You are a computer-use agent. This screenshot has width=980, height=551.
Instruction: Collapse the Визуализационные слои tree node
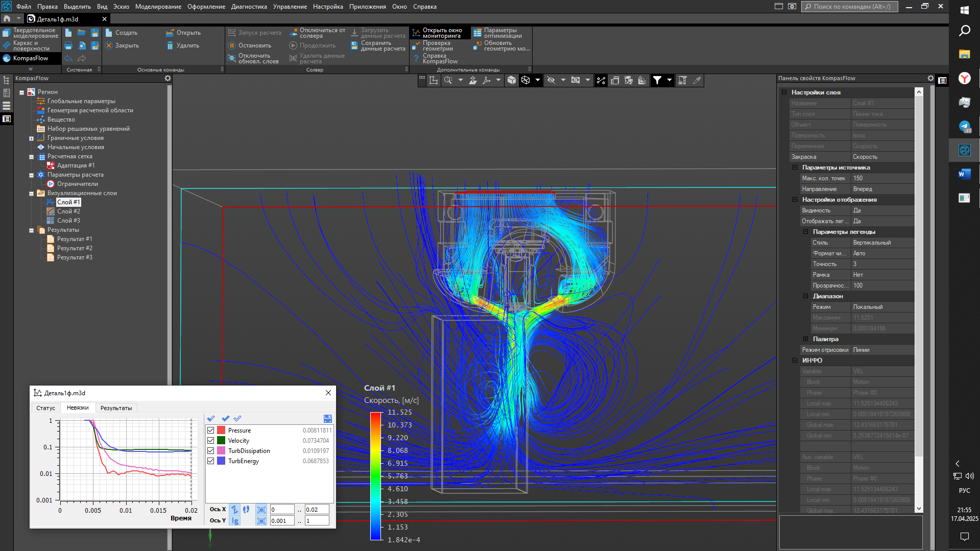pyautogui.click(x=31, y=194)
